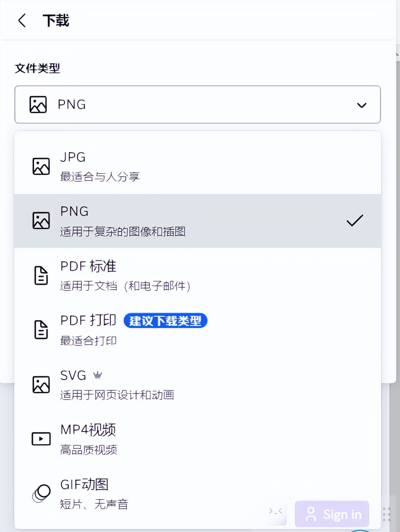
Task: Click the checkmark confirming PNG selection
Action: coord(355,221)
